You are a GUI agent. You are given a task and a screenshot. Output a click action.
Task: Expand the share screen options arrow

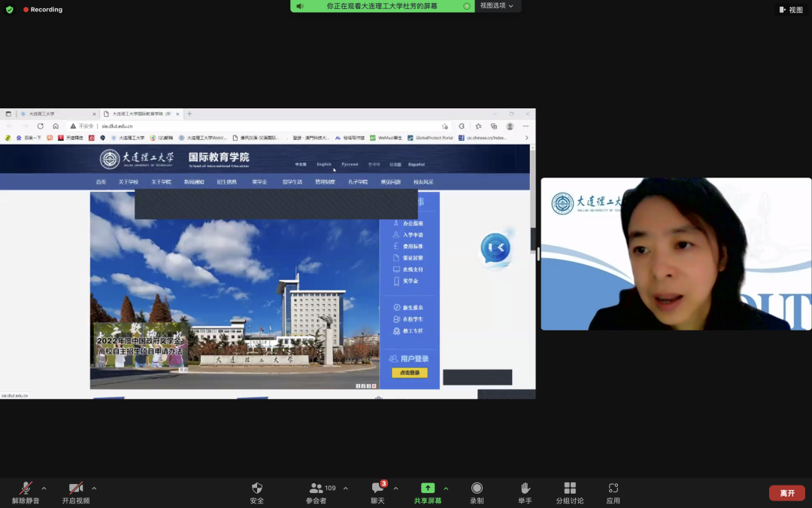[x=446, y=488]
